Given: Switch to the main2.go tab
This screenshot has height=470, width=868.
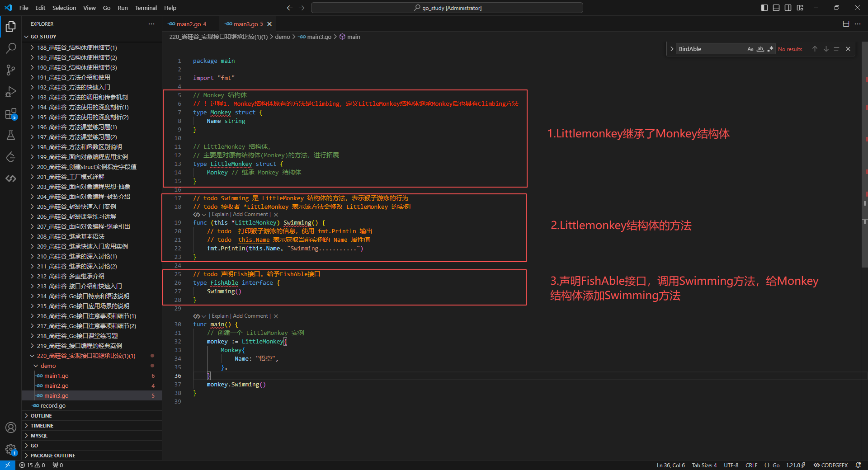Looking at the screenshot, I should pos(189,24).
